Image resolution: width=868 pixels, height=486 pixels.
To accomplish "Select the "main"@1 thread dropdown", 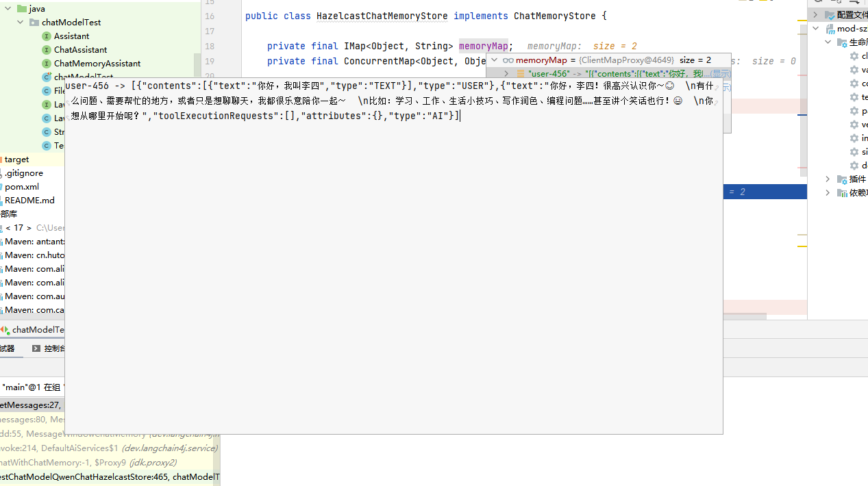I will [x=33, y=387].
